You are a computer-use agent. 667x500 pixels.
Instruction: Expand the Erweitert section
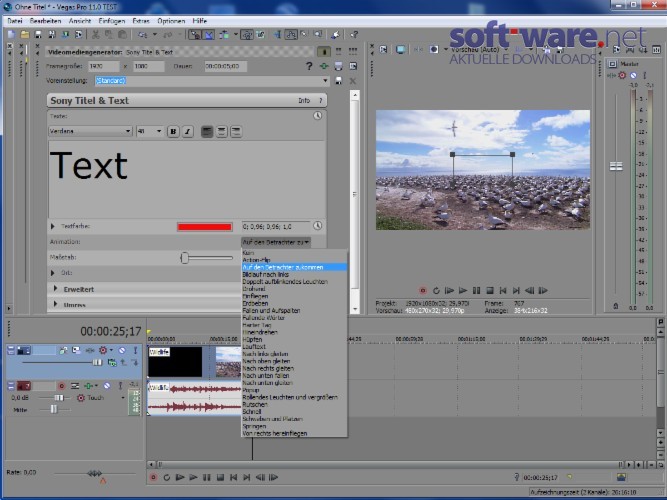click(x=55, y=289)
